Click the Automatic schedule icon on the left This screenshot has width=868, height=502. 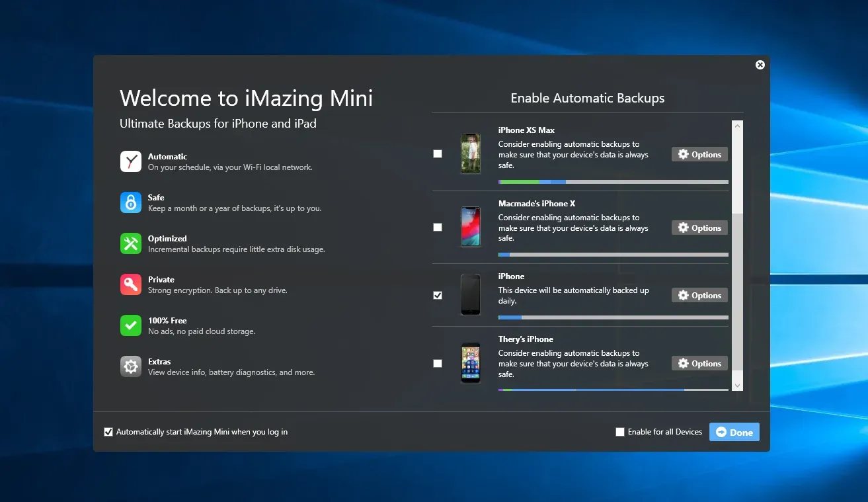pyautogui.click(x=130, y=161)
